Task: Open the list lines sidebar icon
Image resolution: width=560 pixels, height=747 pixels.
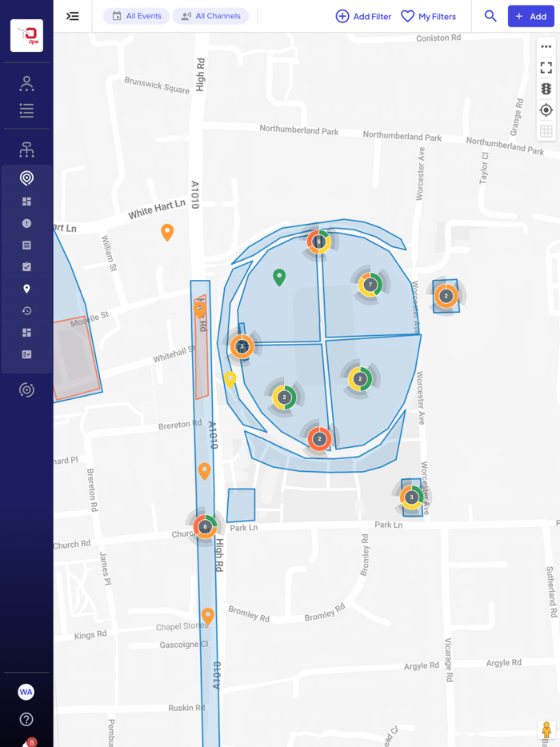Action: (26, 110)
